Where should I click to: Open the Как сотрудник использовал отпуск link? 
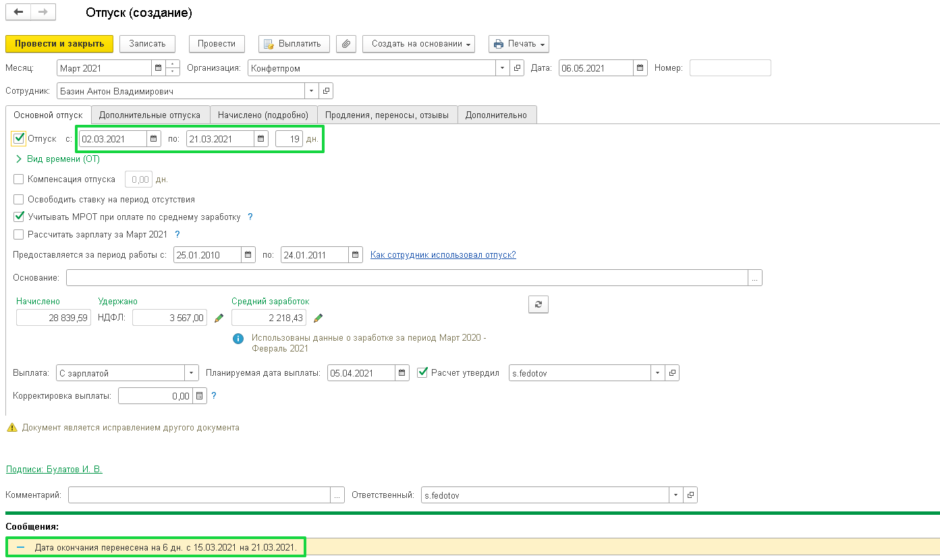443,254
